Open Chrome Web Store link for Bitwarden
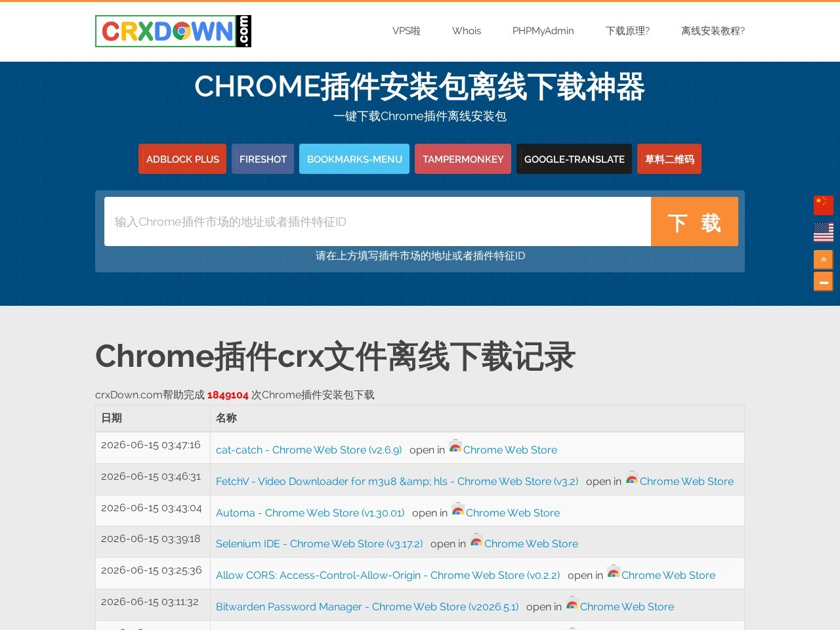The height and width of the screenshot is (630, 840). pos(627,607)
